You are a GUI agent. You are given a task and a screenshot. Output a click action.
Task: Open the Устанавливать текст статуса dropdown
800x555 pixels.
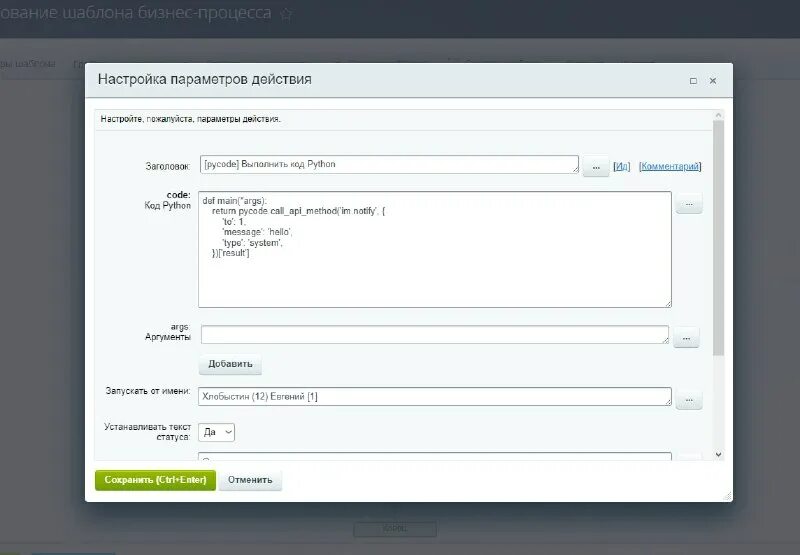tap(216, 433)
